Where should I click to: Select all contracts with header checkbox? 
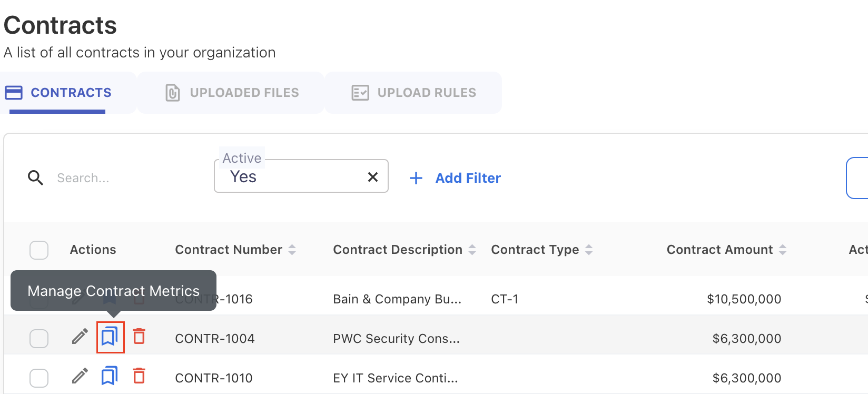39,250
